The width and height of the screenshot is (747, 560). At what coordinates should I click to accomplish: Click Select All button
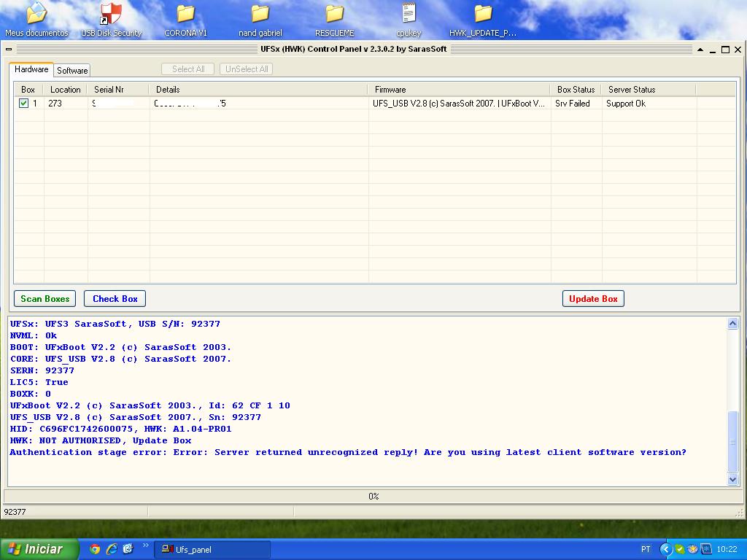pos(188,69)
